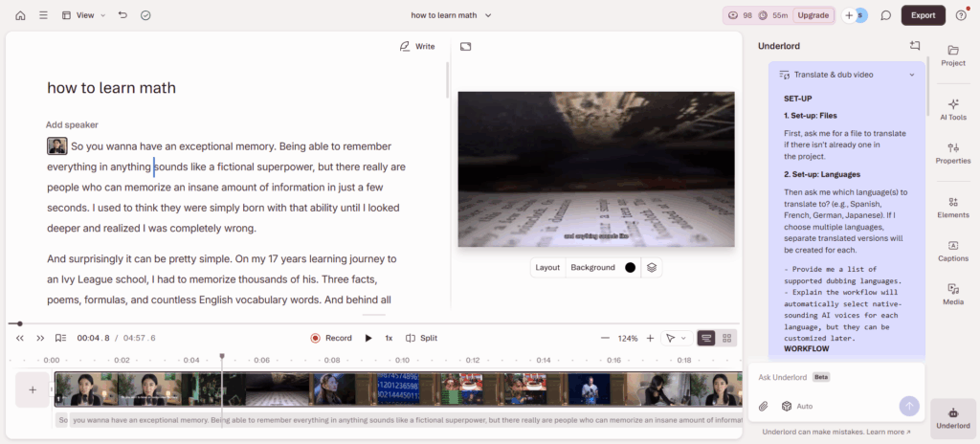Viewport: 980px width, 444px height.
Task: Click the video preview canvas
Action: pyautogui.click(x=596, y=169)
